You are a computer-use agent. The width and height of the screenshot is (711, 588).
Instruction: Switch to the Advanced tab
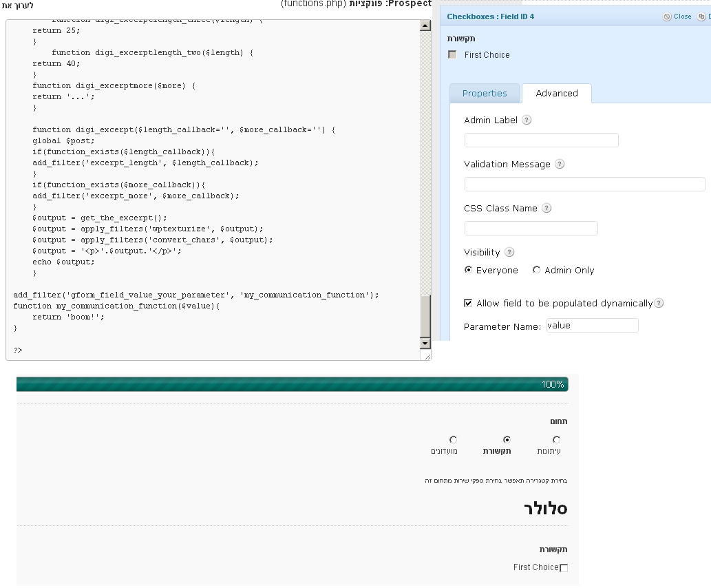click(x=556, y=94)
